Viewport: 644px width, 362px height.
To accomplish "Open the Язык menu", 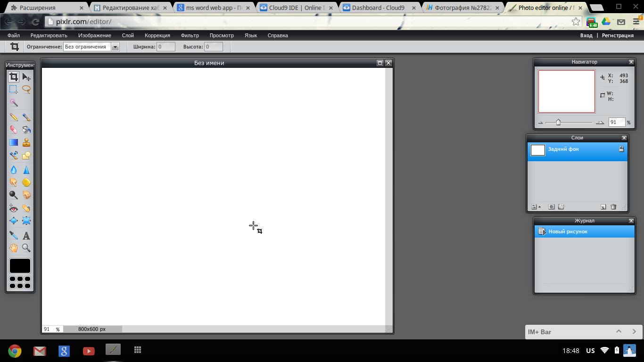I will click(x=251, y=35).
